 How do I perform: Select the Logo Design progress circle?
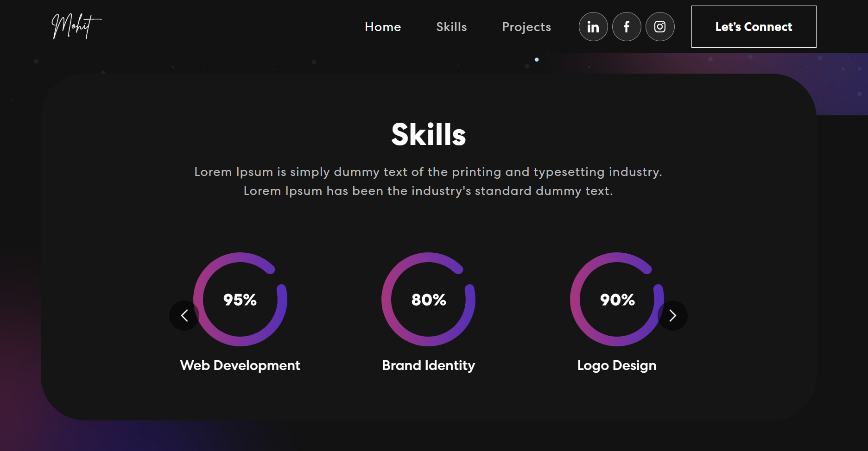[x=617, y=300]
